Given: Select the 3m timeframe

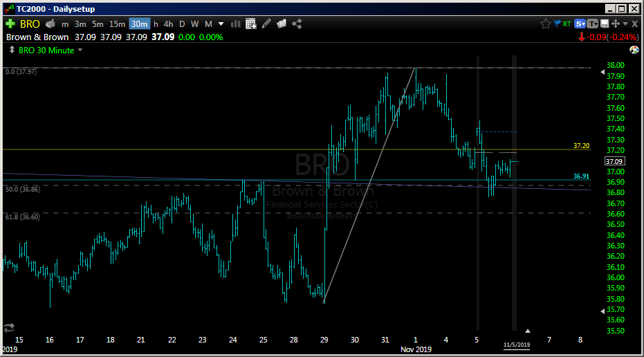Looking at the screenshot, I should [x=80, y=24].
